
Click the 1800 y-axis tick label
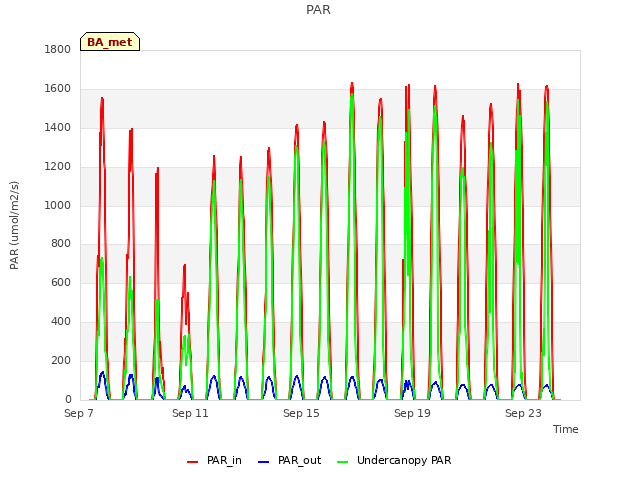point(58,49)
